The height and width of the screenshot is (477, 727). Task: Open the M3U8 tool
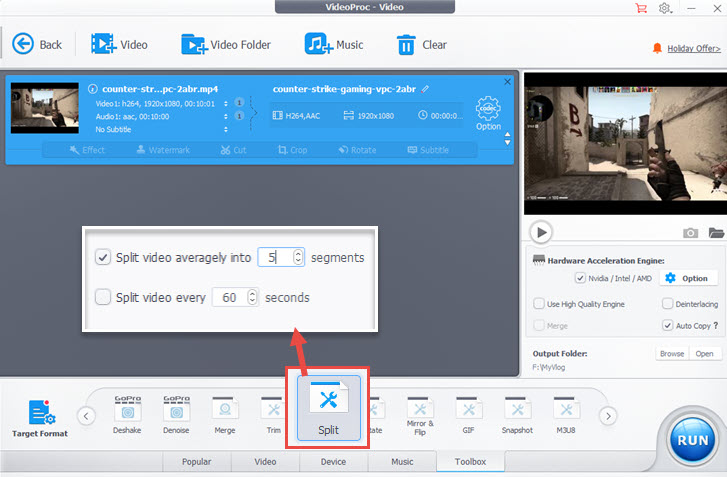(567, 408)
